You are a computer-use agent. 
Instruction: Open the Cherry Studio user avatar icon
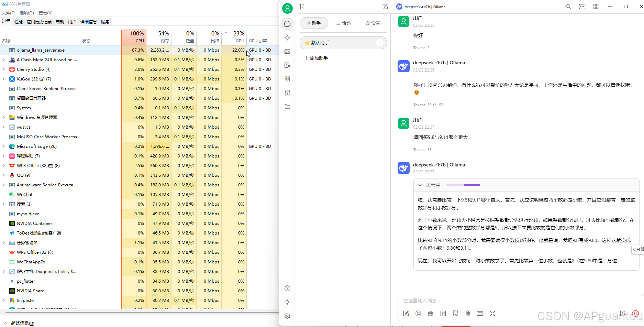pos(287,8)
